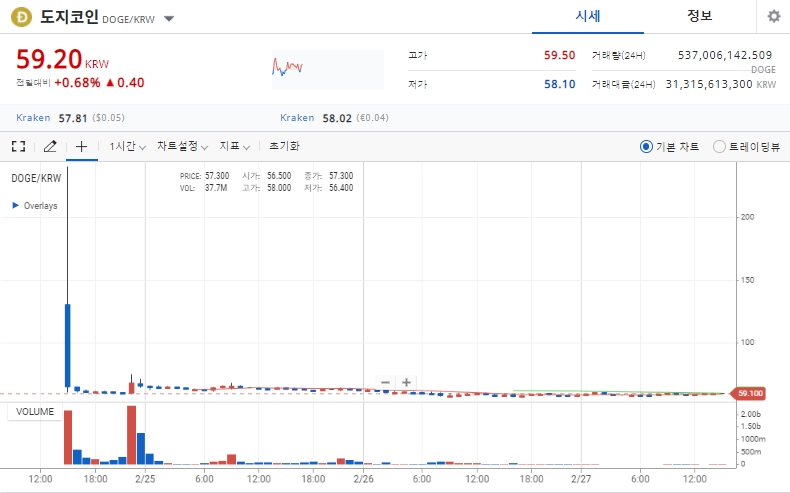Click the Kraken 57.81 USD price link
The image size is (790, 493).
point(71,118)
